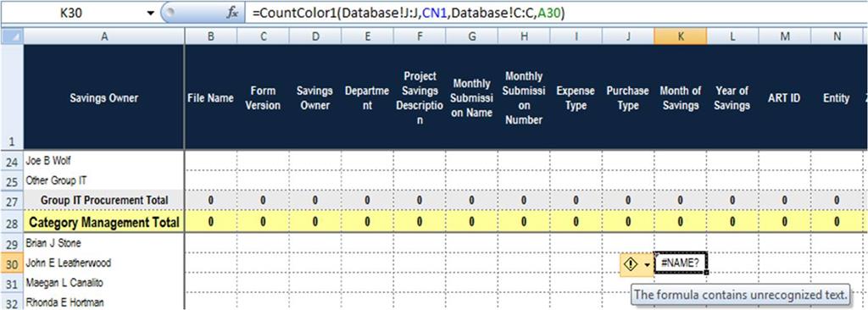Select the Category Management Total cell

[104, 222]
